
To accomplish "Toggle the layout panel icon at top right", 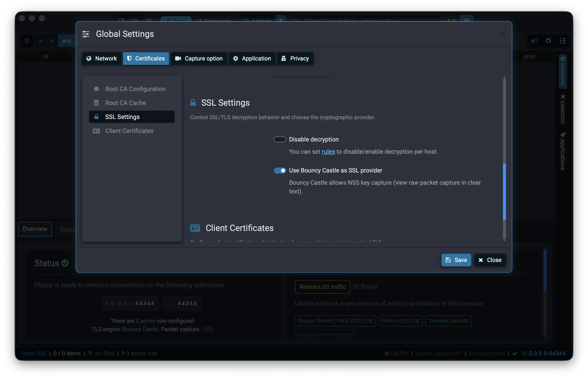I will click(562, 41).
